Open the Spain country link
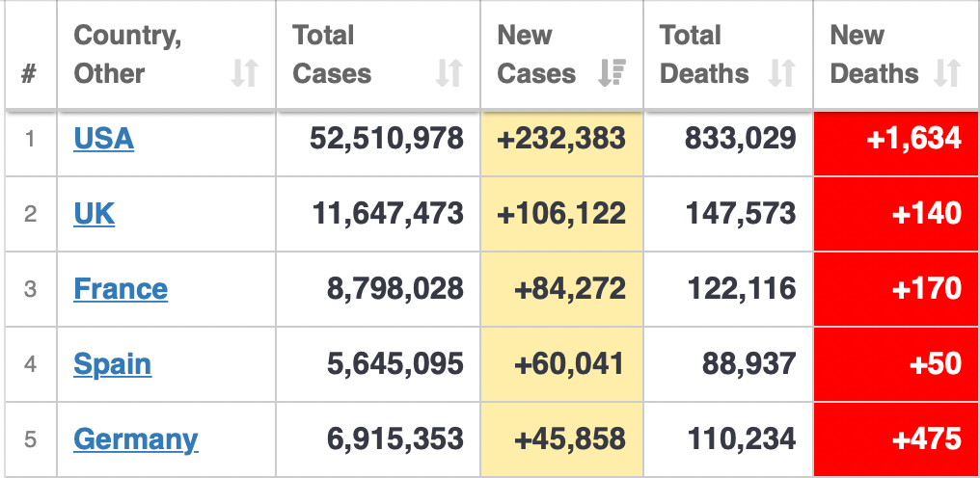Viewport: 980px width, 478px height. pyautogui.click(x=112, y=364)
